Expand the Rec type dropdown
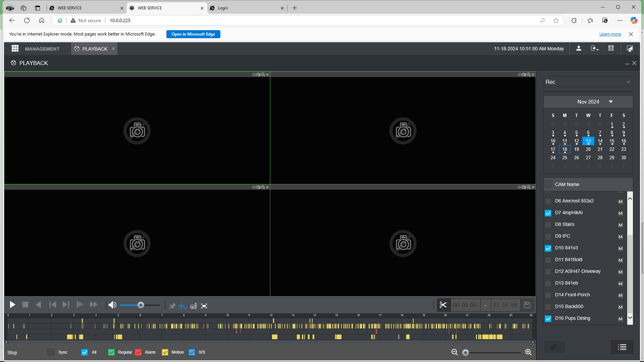Image resolution: width=644 pixels, height=362 pixels. pyautogui.click(x=588, y=82)
